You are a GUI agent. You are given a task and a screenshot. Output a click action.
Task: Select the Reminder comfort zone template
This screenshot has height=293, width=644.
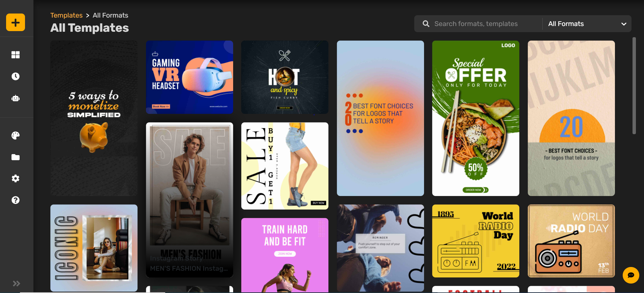point(380,248)
